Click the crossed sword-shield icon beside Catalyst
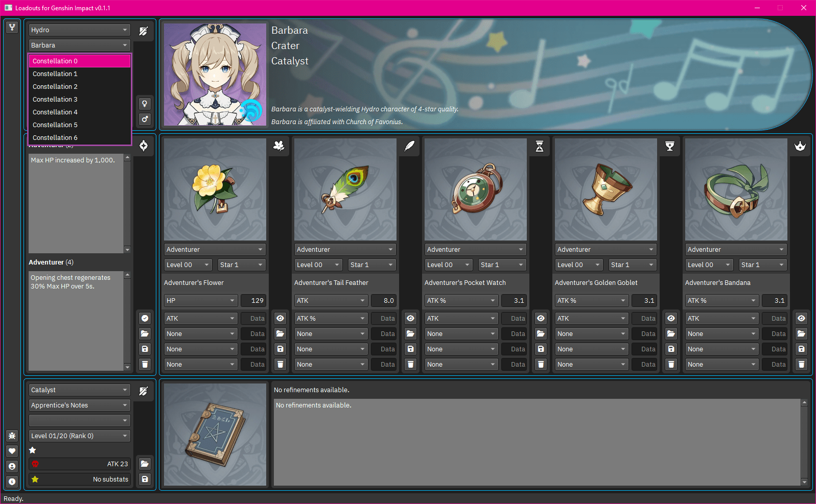The image size is (816, 504). coord(144,391)
